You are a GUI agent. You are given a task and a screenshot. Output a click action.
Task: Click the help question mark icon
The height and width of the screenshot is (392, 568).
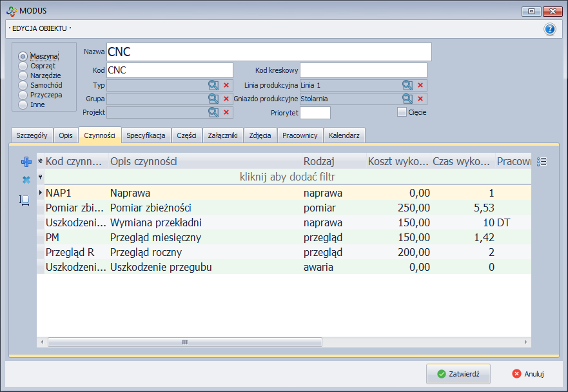click(549, 29)
